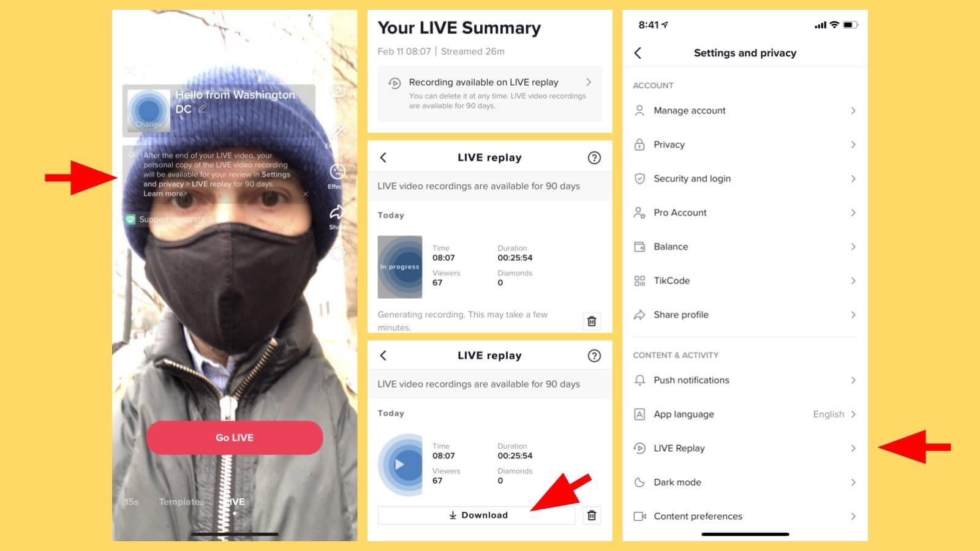Tap back arrow in lower LIVE replay header
The width and height of the screenshot is (980, 551).
click(x=383, y=356)
